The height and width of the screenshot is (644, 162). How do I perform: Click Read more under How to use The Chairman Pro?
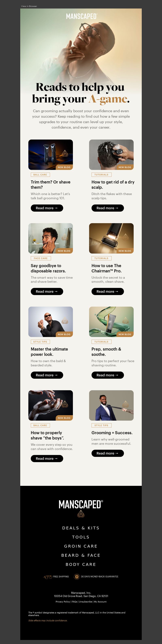coord(108,291)
